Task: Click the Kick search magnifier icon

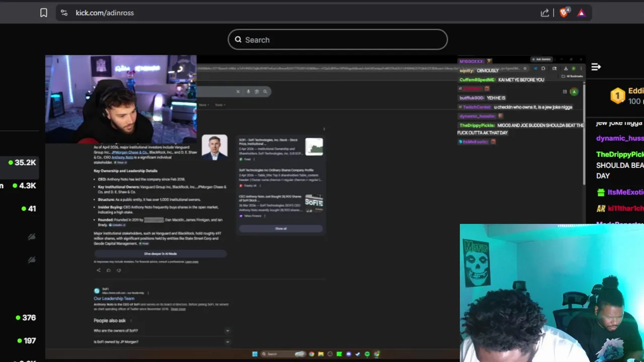Action: (x=238, y=40)
